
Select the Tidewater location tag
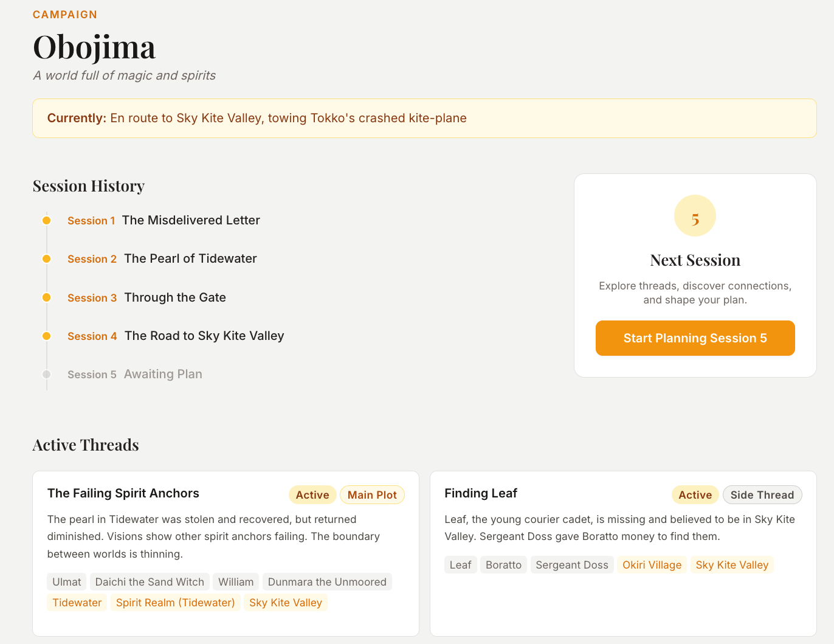tap(77, 603)
